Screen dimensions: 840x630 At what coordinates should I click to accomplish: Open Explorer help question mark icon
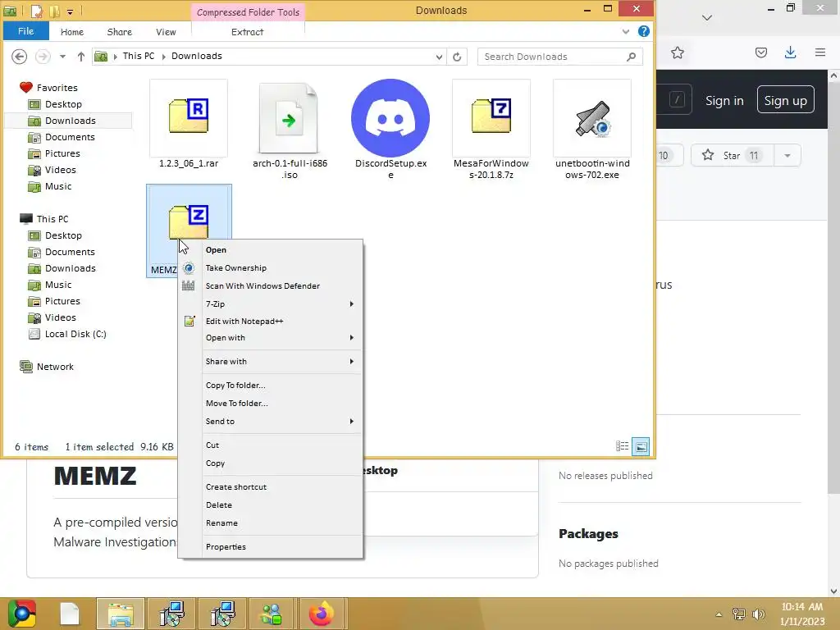coord(644,32)
